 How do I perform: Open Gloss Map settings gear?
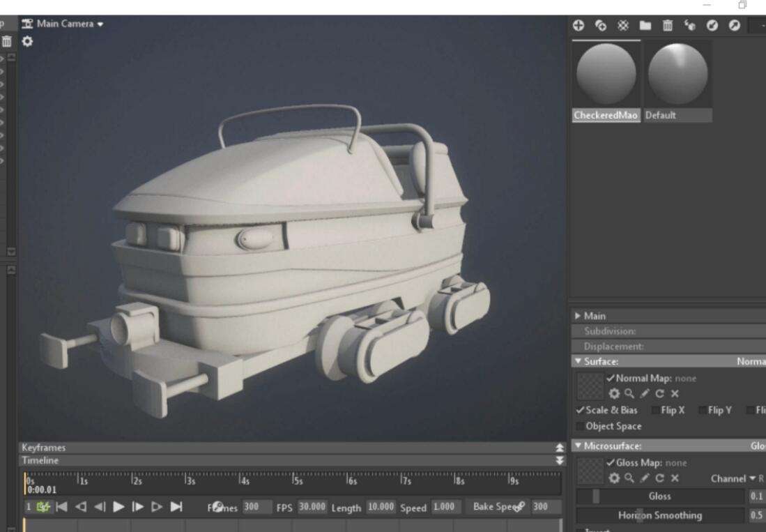pos(614,478)
